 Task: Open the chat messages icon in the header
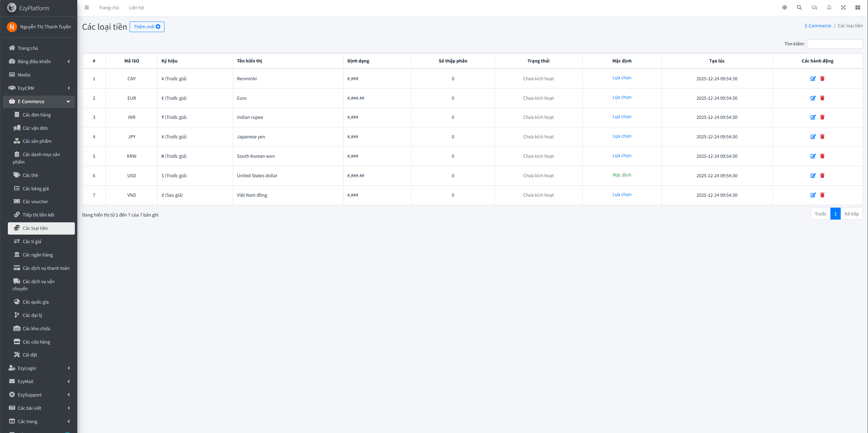tap(814, 8)
